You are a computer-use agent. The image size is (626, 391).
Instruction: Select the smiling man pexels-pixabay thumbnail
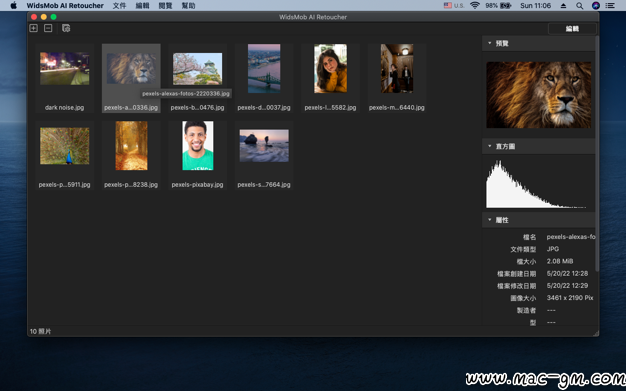pos(198,146)
